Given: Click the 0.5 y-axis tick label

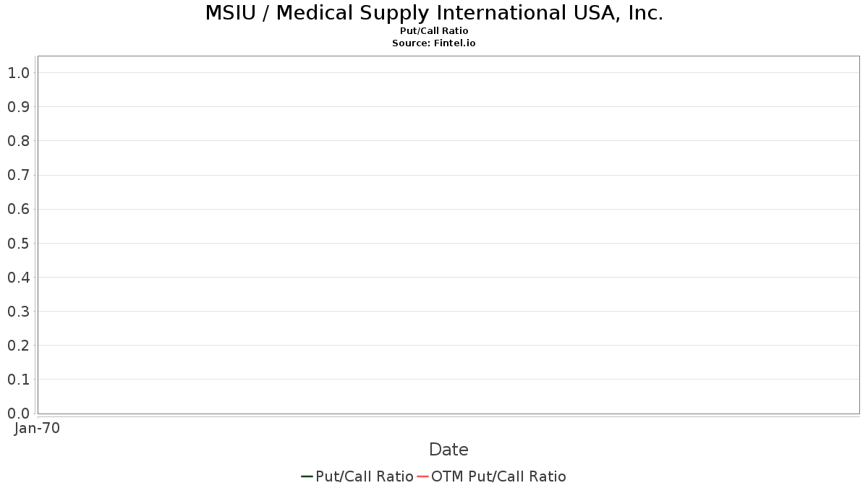Looking at the screenshot, I should tap(18, 243).
